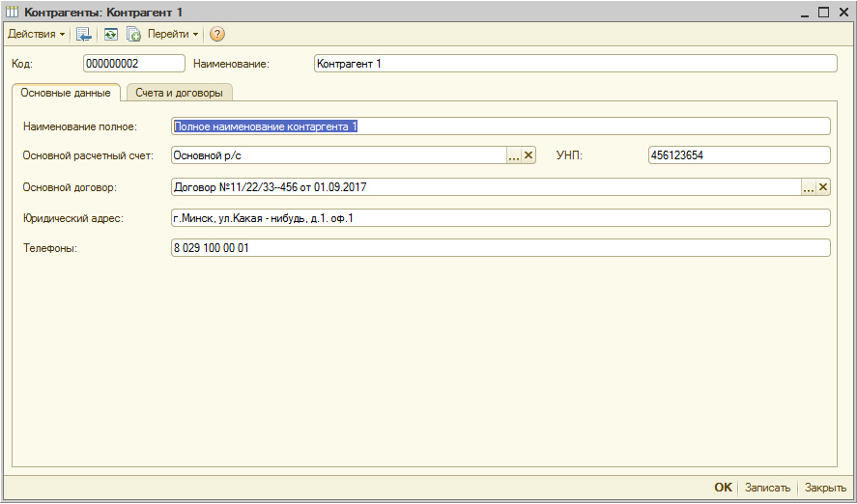The width and height of the screenshot is (857, 504).
Task: Select the Основные данные tab
Action: 65,93
